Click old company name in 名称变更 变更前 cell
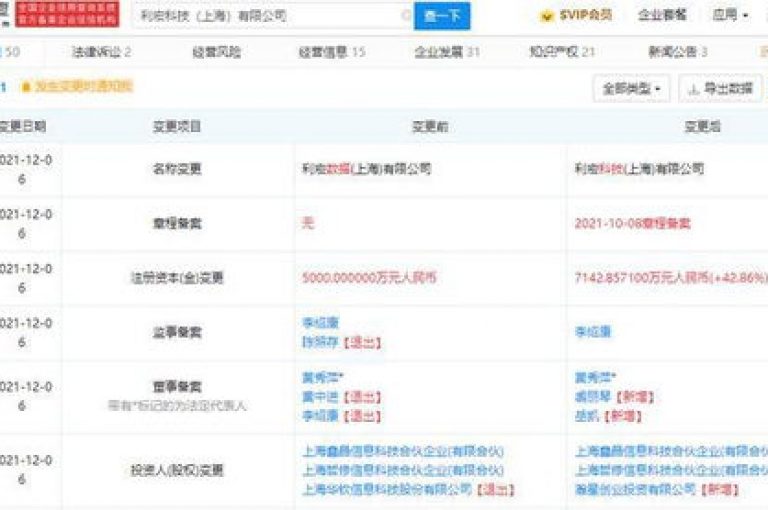The width and height of the screenshot is (768, 510). pyautogui.click(x=366, y=169)
